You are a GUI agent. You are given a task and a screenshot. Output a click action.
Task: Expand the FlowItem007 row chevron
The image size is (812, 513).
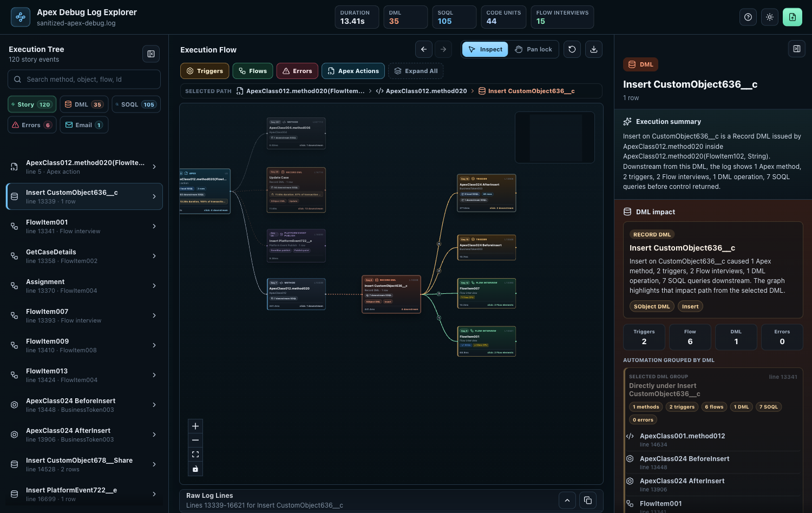tap(154, 315)
